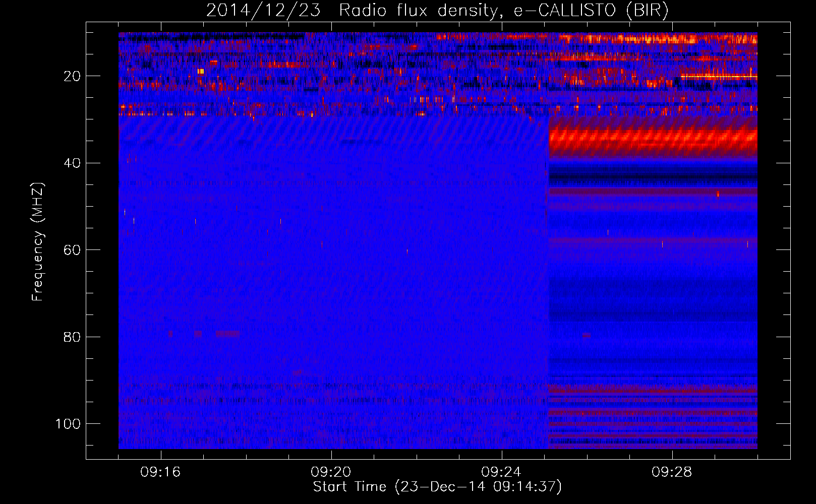Screen dimensions: 816x504
Task: Click the '80' frequency tick label
Action: [73, 337]
